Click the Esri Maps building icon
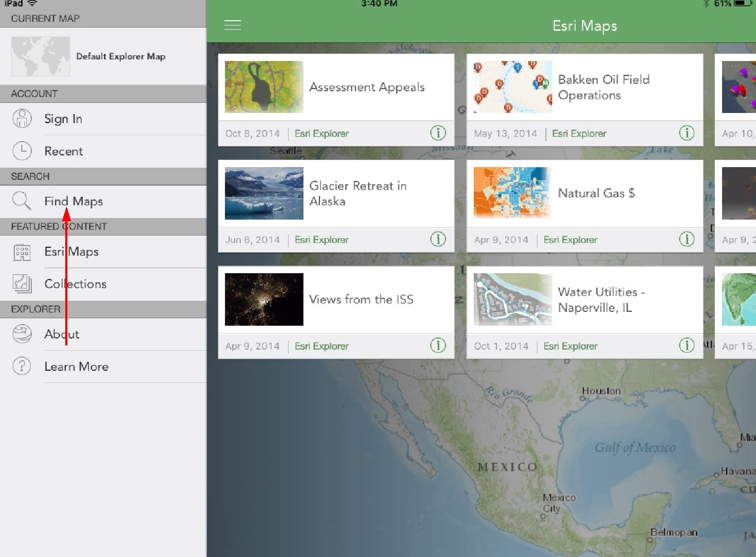Screen dimensions: 756x557 (x=22, y=252)
